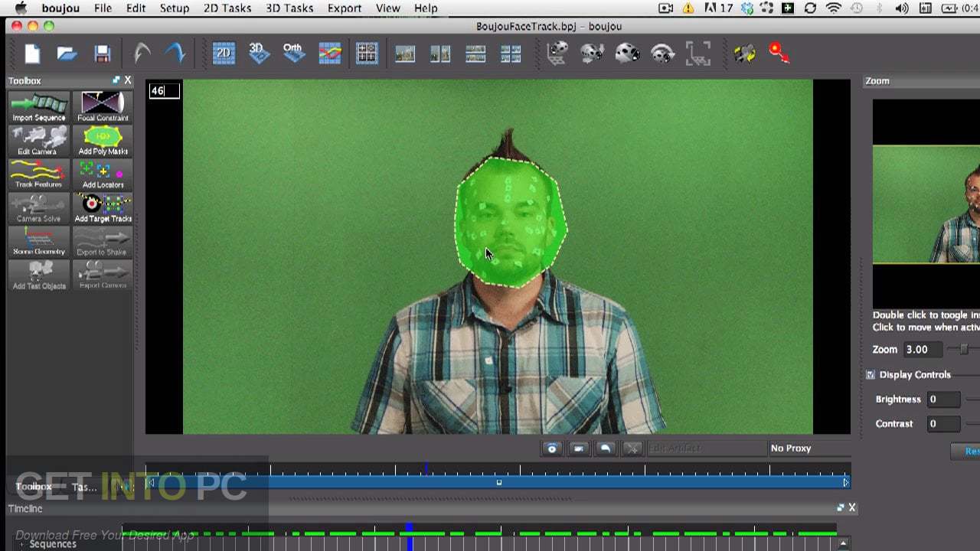Open the Apple menu
This screenshot has width=980, height=551.
(21, 8)
